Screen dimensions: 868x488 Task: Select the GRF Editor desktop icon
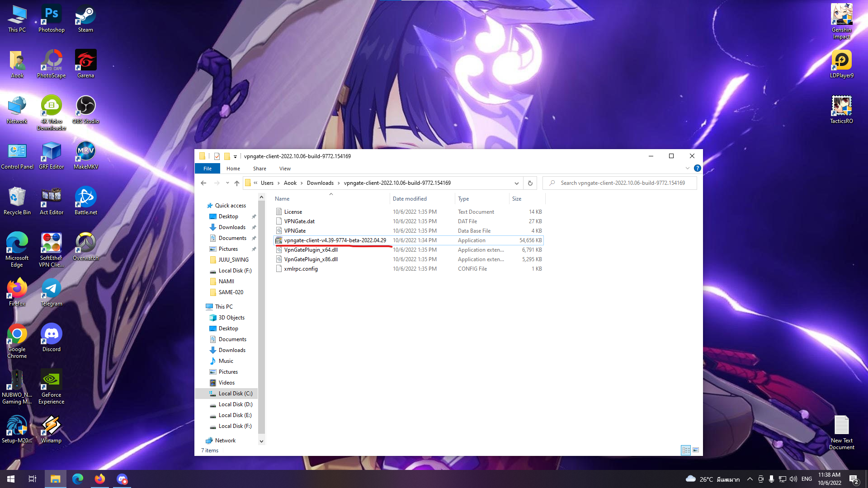click(x=52, y=155)
